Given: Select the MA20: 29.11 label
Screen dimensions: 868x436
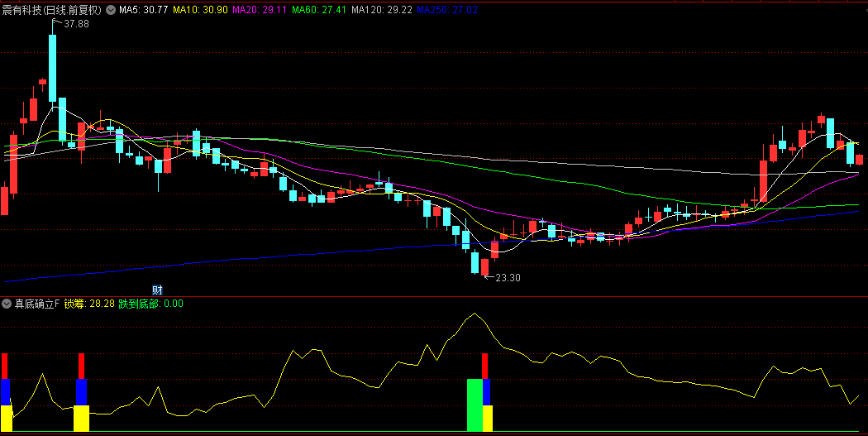Looking at the screenshot, I should [x=260, y=10].
